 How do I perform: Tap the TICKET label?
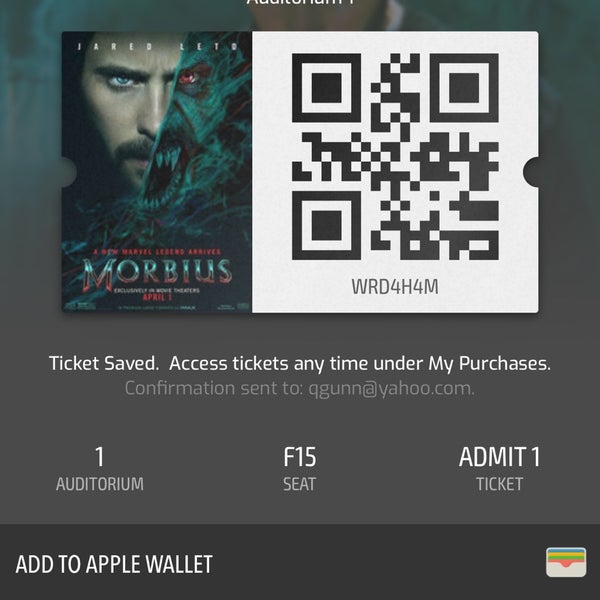[x=499, y=484]
